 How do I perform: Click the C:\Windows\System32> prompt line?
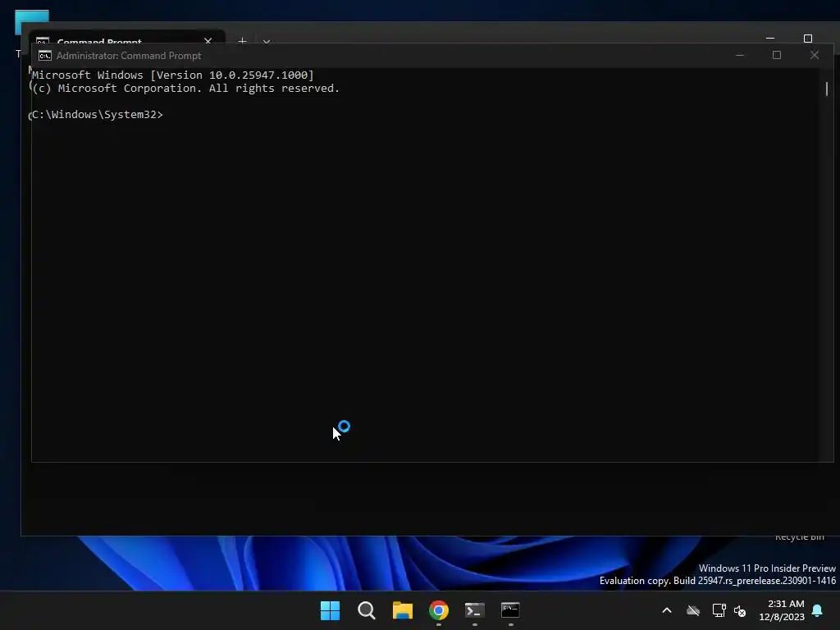tap(98, 115)
